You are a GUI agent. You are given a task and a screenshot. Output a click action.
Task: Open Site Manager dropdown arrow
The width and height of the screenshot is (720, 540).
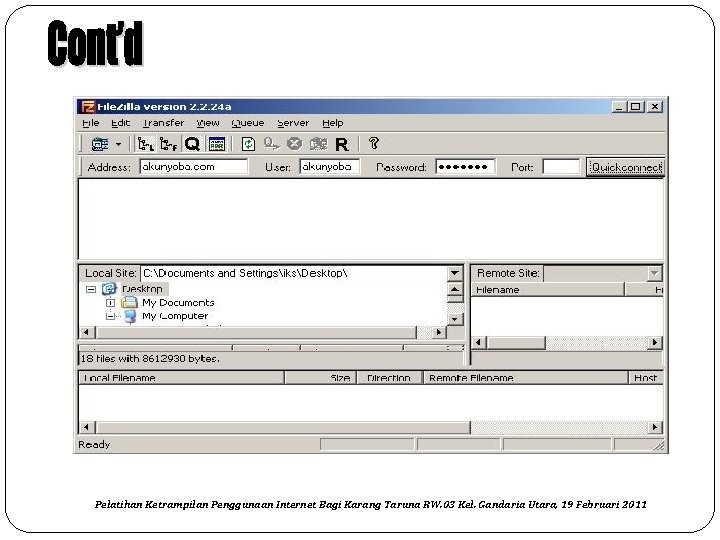(x=118, y=144)
